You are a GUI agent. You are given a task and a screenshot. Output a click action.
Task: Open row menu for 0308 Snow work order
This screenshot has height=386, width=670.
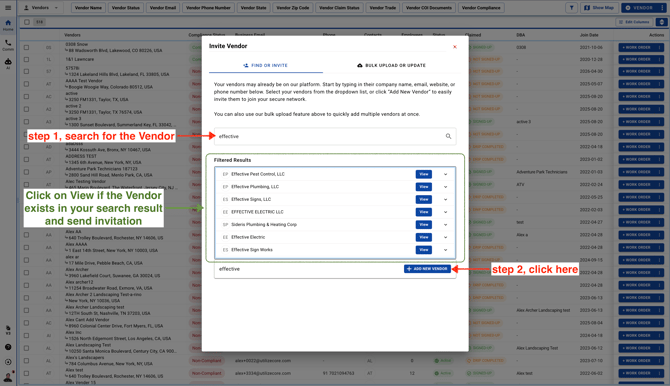[x=659, y=47]
